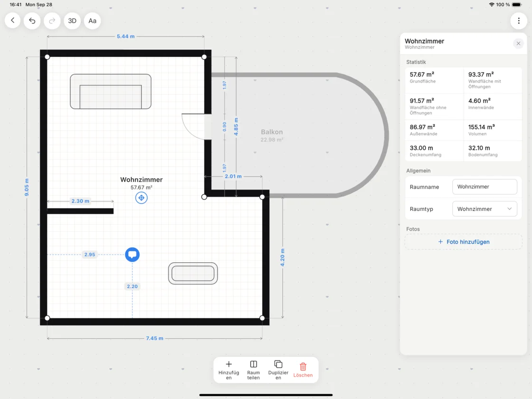The image size is (532, 399).
Task: Go back with the left chevron button
Action: [x=12, y=21]
